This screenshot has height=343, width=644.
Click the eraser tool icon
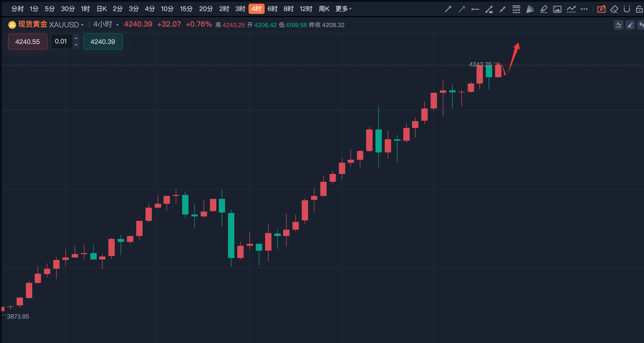[614, 9]
